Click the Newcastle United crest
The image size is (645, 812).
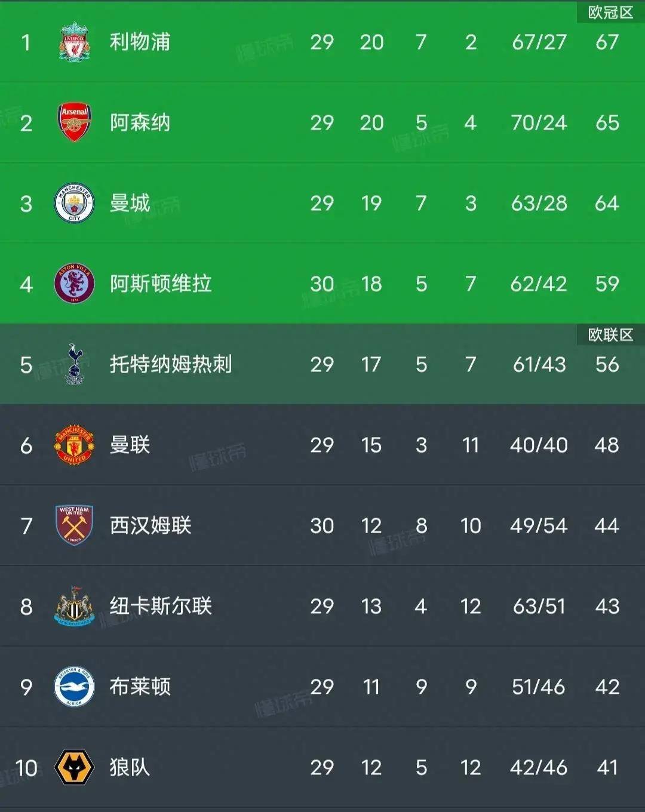coord(74,606)
